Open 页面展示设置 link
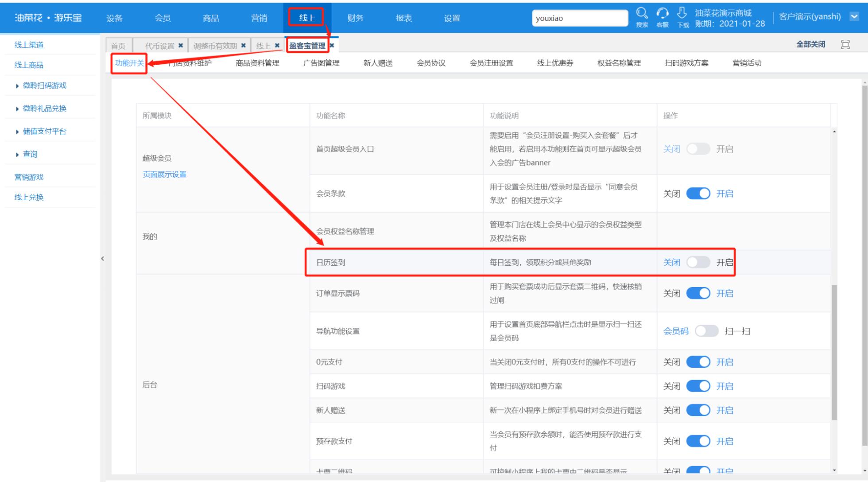This screenshot has width=868, height=482. (164, 175)
